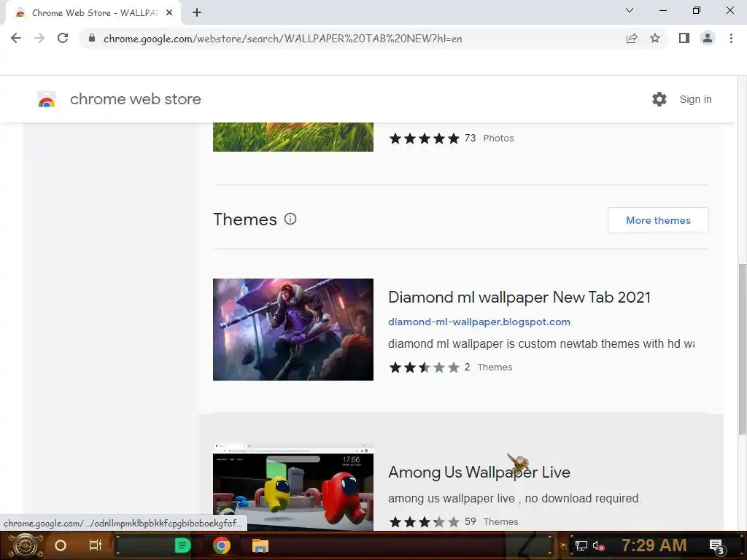
Task: Sign in to the web store
Action: click(695, 99)
